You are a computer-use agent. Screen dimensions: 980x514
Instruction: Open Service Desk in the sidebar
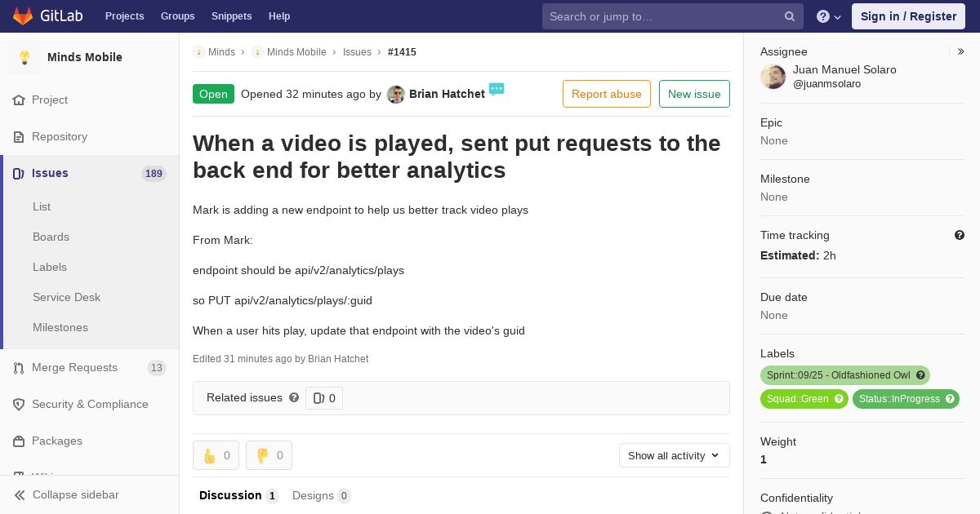pyautogui.click(x=66, y=297)
